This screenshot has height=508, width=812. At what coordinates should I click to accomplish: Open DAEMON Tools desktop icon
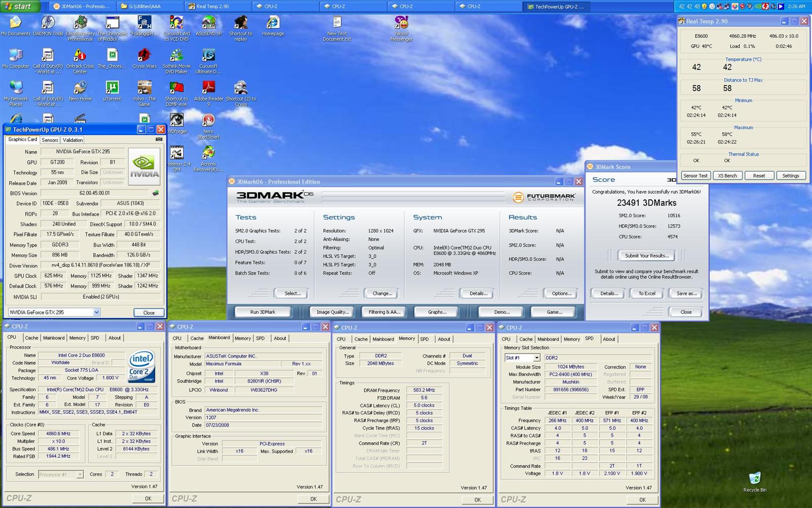click(x=48, y=26)
